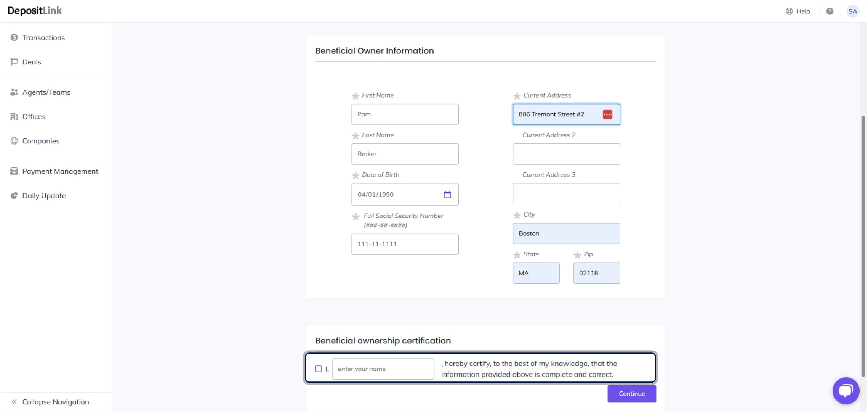Click the Transactions dollar icon in sidebar
The height and width of the screenshot is (412, 868).
point(14,37)
